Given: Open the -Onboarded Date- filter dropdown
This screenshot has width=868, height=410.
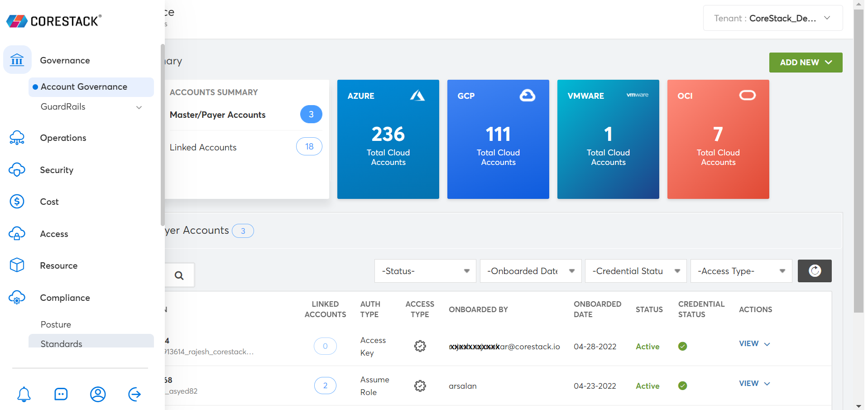Looking at the screenshot, I should (x=531, y=271).
